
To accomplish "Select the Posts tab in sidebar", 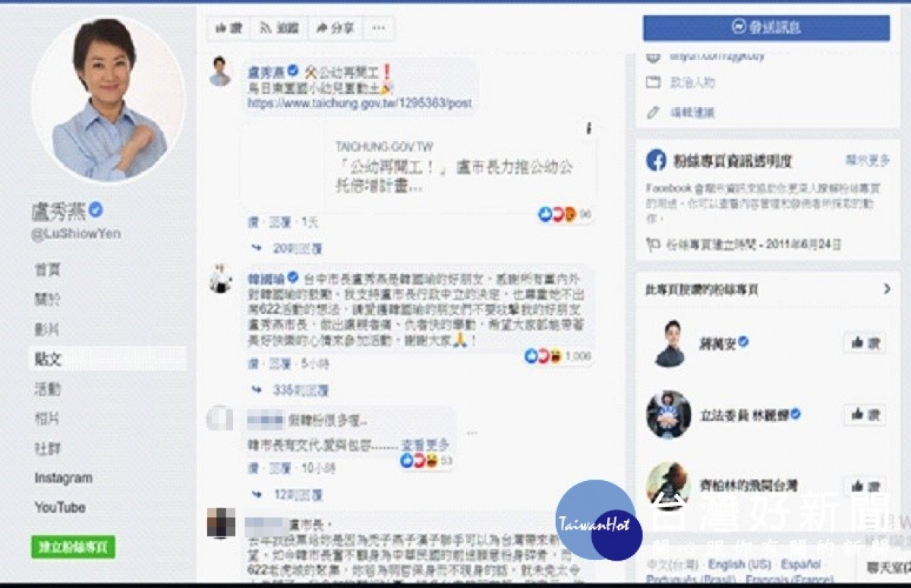I will (x=107, y=359).
